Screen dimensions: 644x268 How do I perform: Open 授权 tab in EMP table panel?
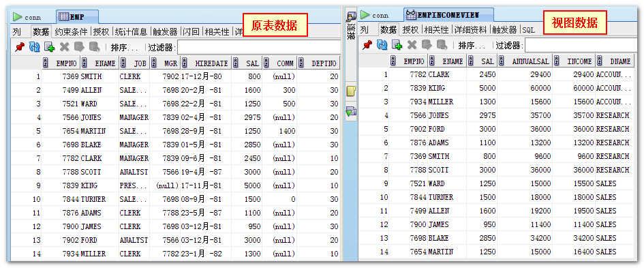point(101,31)
